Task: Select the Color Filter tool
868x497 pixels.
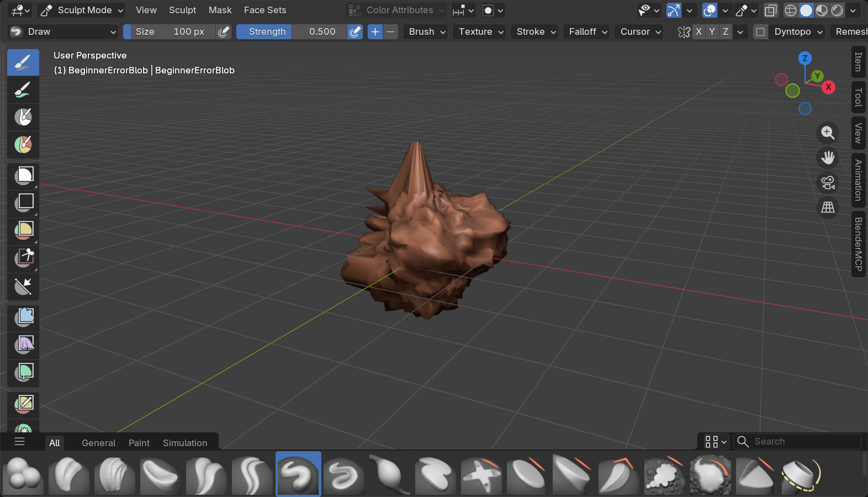Action: pyautogui.click(x=23, y=373)
